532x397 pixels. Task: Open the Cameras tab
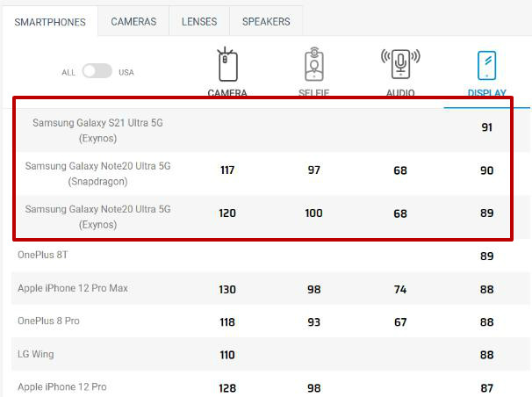(x=133, y=22)
